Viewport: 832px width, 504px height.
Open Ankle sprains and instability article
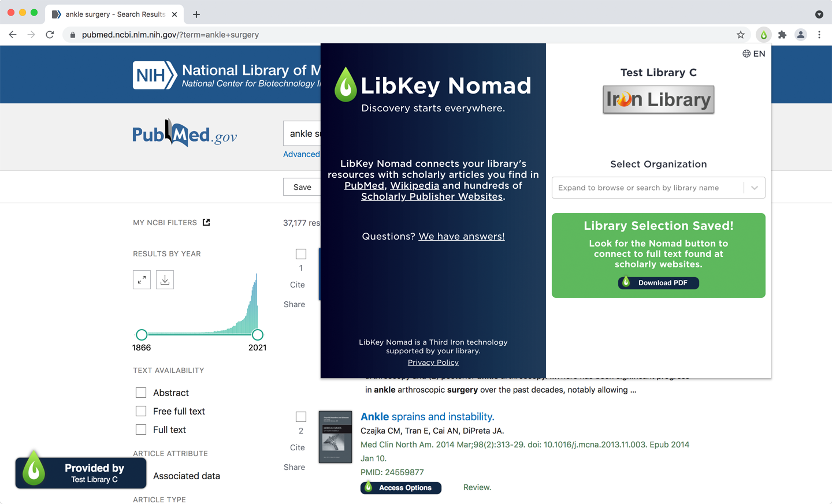[x=428, y=417]
